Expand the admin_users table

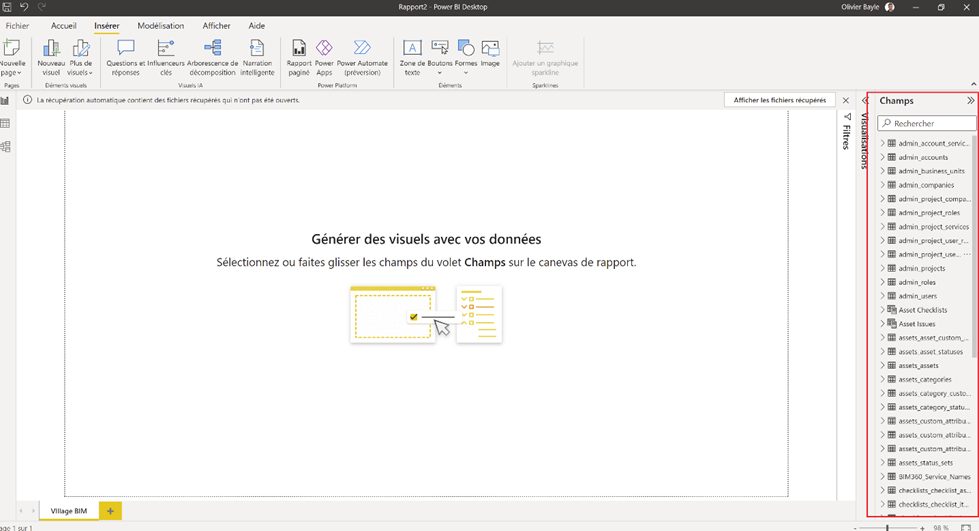coord(883,296)
